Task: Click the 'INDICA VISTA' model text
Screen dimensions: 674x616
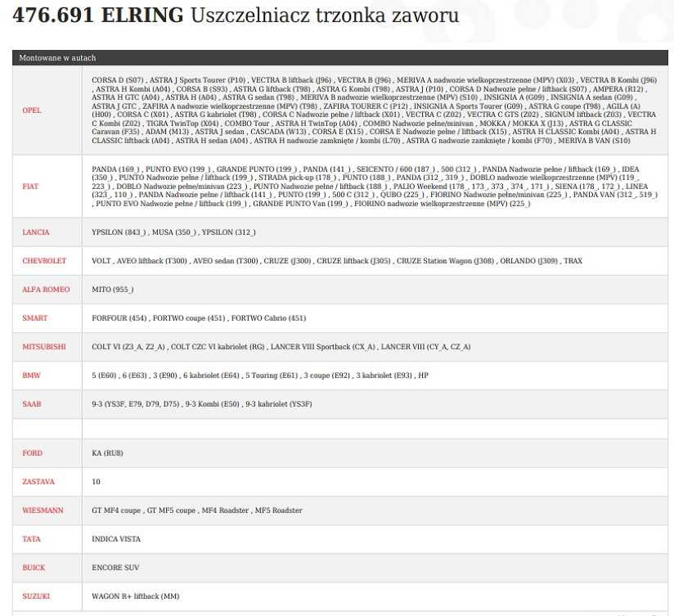Action: coord(116,539)
